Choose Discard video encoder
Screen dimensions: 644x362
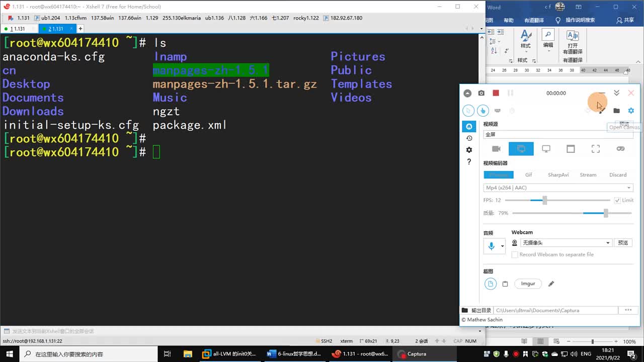coord(618,175)
